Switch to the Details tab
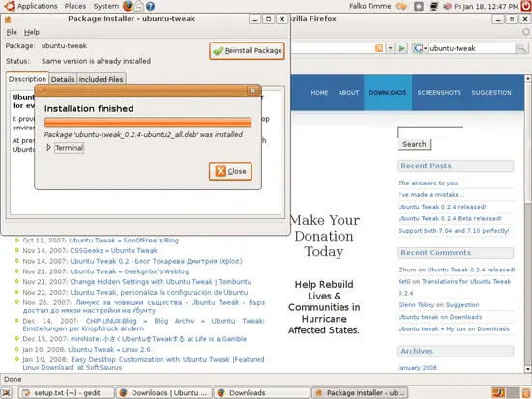532x399 pixels. point(63,79)
